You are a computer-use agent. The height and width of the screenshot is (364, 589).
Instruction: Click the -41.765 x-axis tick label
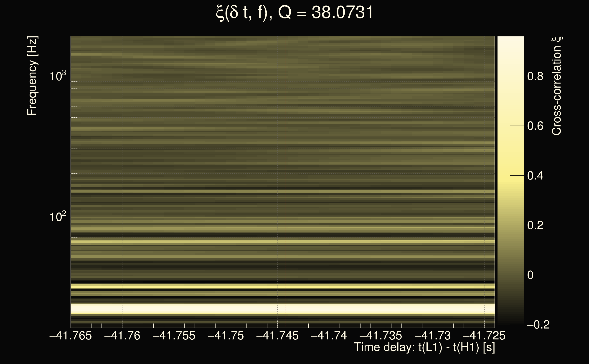tap(71, 336)
